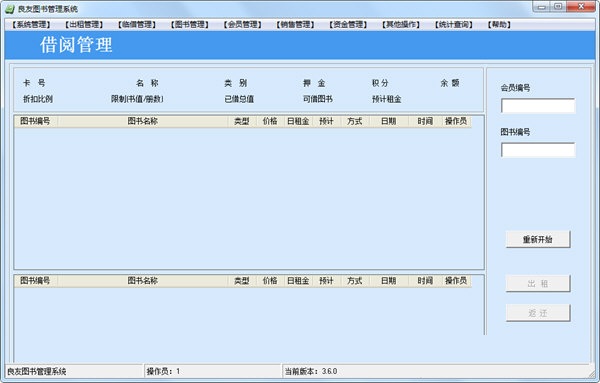
Task: Click 操作员: 1 in status bar
Action: pyautogui.click(x=163, y=371)
